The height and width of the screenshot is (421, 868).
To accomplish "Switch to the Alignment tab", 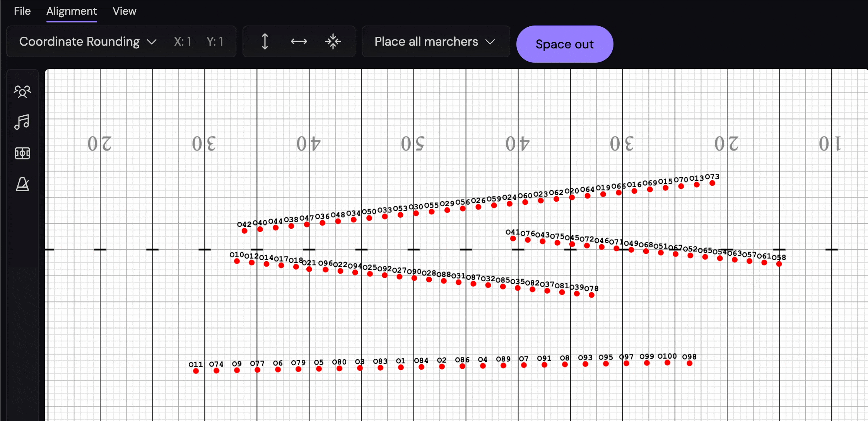I will click(72, 11).
